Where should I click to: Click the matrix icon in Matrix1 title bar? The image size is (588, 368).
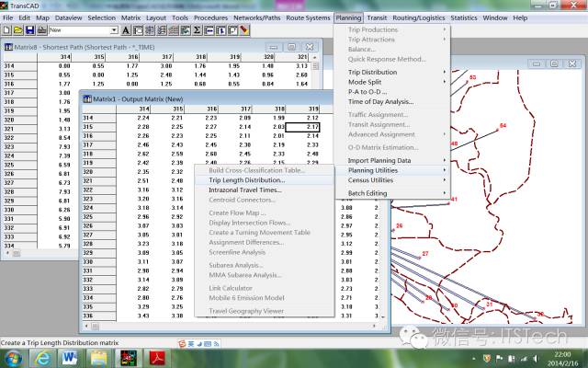pyautogui.click(x=87, y=99)
